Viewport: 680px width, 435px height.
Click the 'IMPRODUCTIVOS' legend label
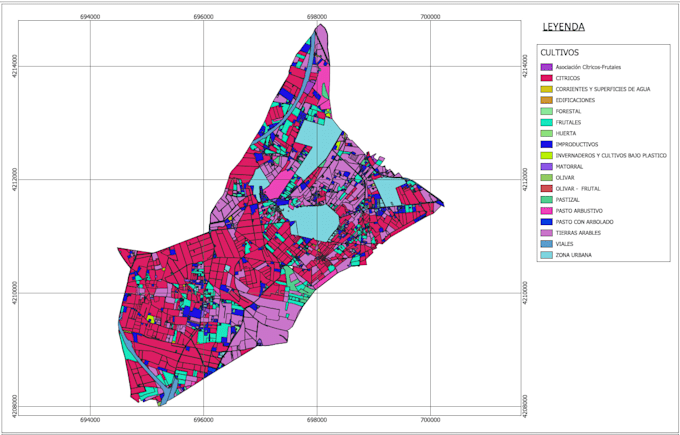click(577, 144)
